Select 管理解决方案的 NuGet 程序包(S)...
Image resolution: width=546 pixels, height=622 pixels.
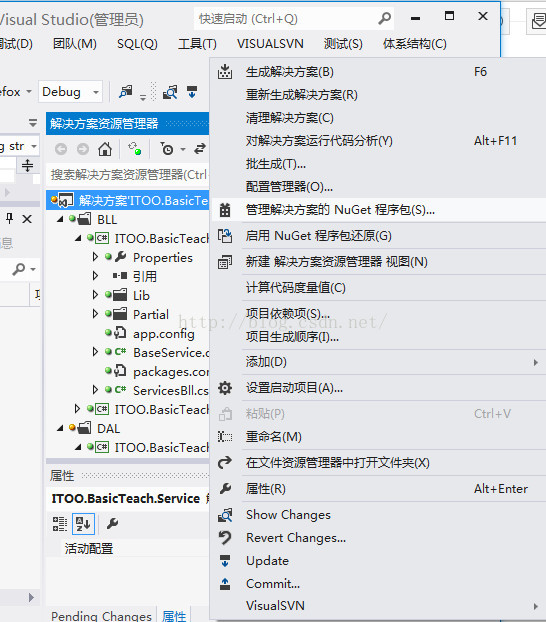point(377,210)
